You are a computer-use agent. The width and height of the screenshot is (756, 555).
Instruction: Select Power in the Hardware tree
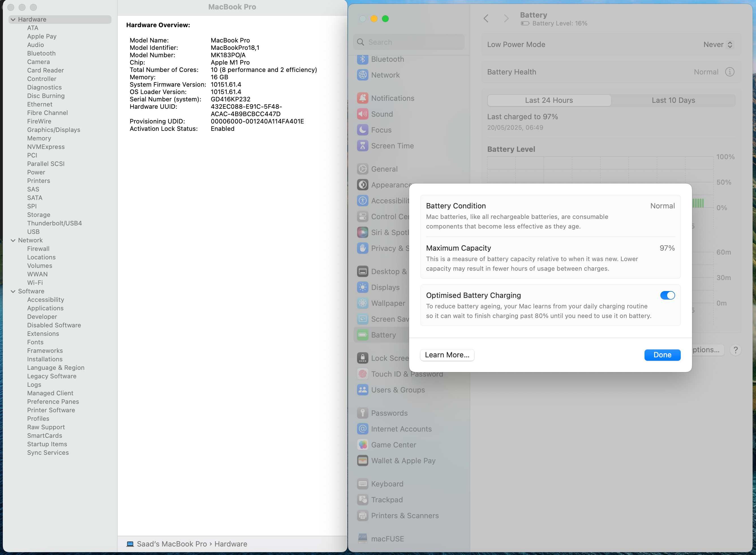pyautogui.click(x=36, y=172)
